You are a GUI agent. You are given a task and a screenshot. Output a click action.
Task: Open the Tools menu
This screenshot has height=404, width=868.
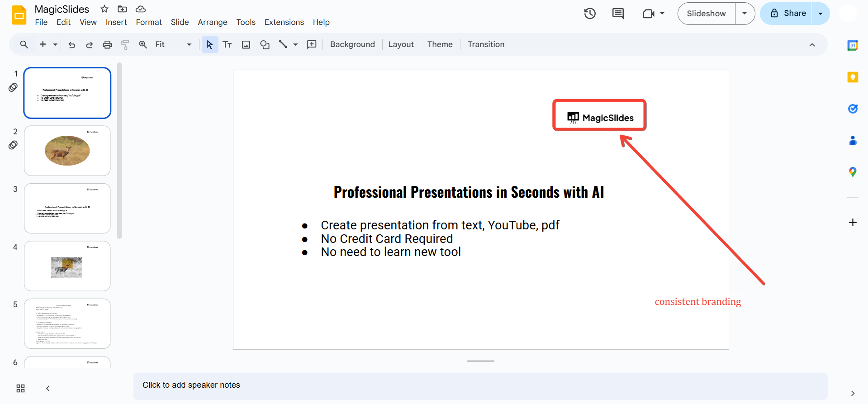(246, 22)
